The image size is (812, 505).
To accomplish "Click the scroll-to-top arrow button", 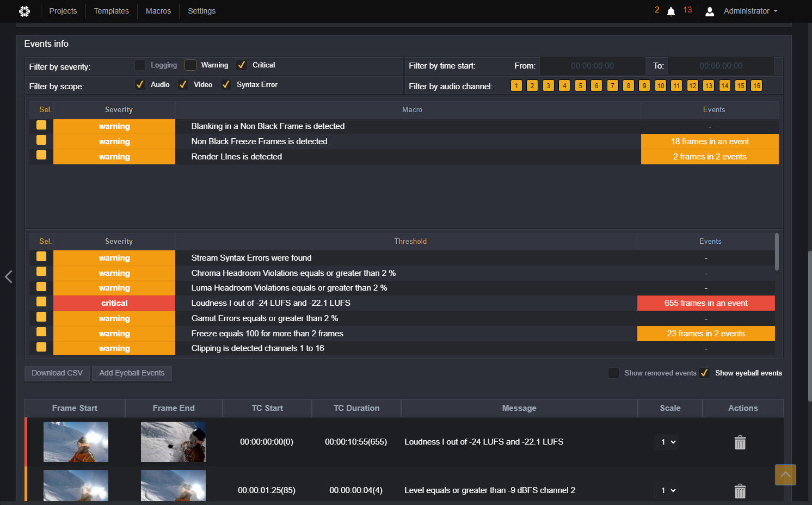I will point(785,475).
